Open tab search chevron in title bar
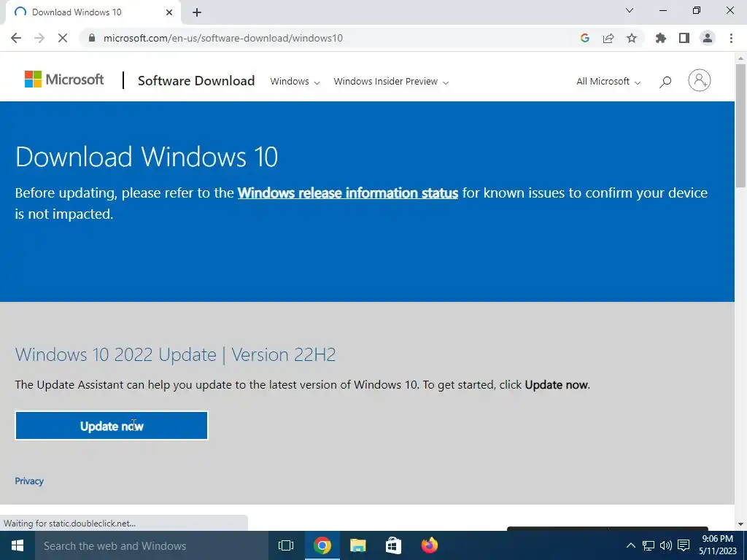747x560 pixels. coord(630,10)
